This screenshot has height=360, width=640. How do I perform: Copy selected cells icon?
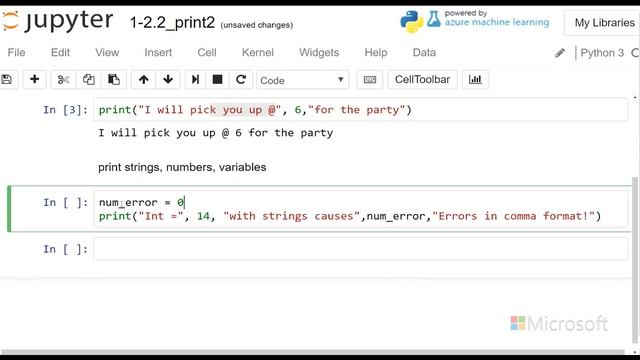click(89, 79)
